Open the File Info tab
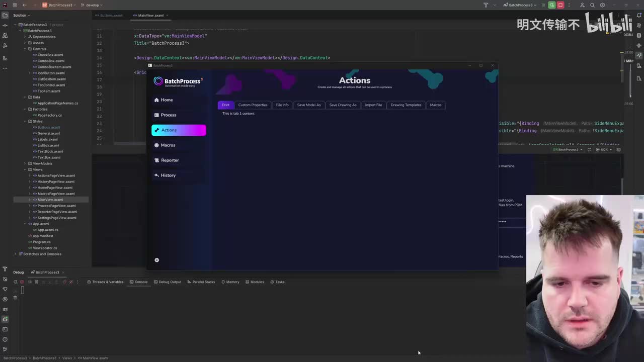This screenshot has height=362, width=644. (282, 105)
